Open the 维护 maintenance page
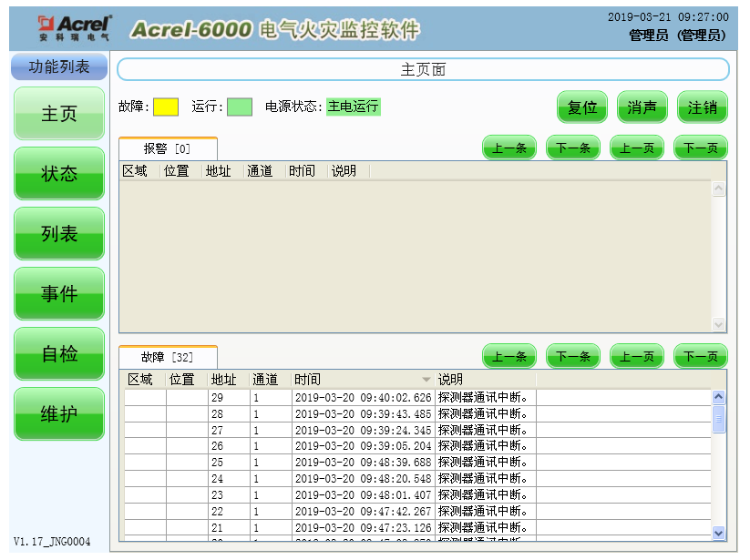Viewport: 750px width, 560px height. click(59, 414)
